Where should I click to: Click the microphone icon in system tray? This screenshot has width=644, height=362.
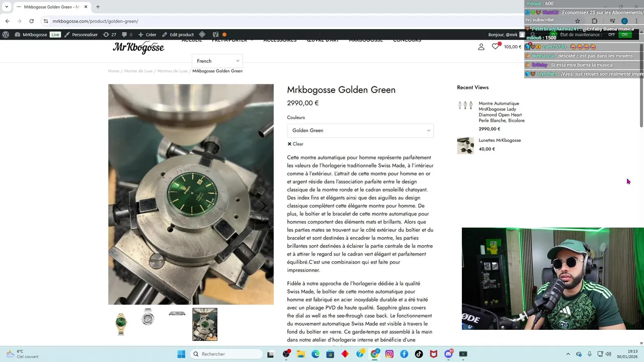589,354
